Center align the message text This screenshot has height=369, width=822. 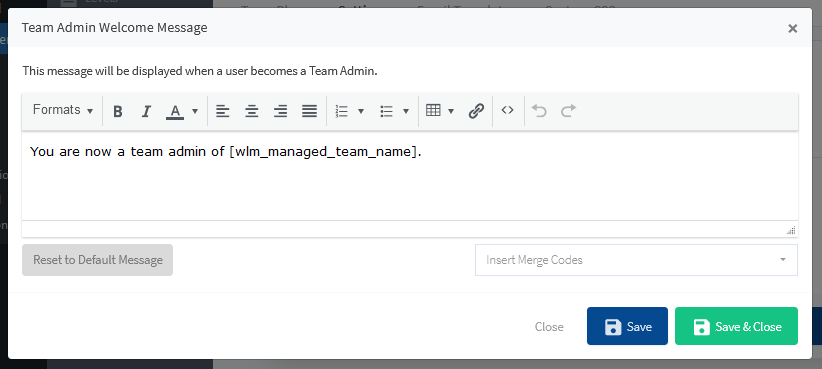[252, 111]
